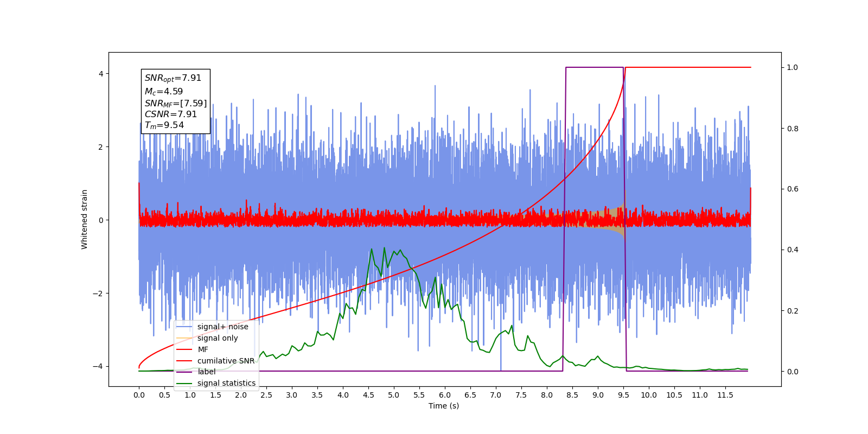Click the purple label line's top plateau

point(595,67)
